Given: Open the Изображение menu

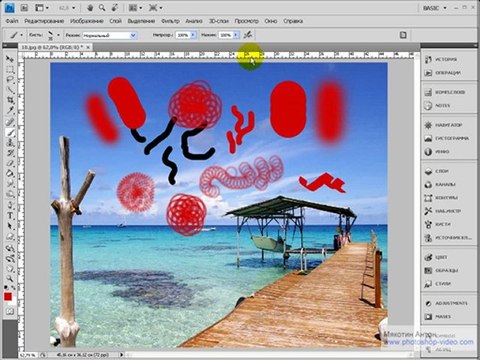Looking at the screenshot, I should (x=87, y=21).
